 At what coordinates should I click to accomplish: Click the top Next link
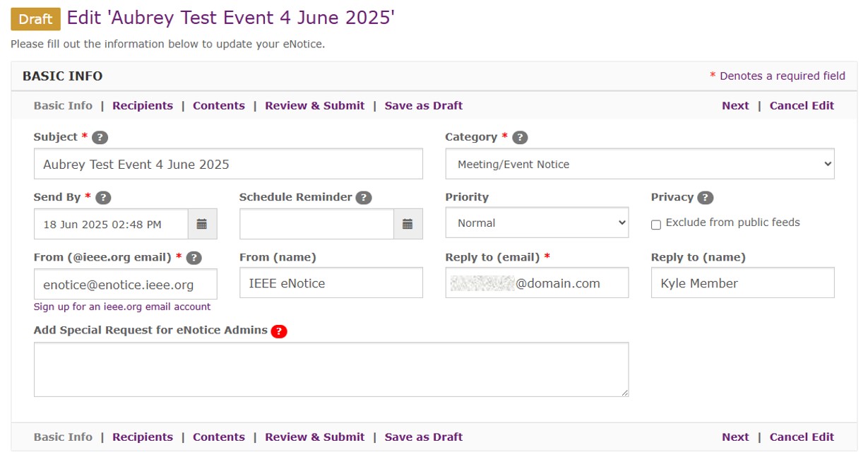pyautogui.click(x=735, y=105)
